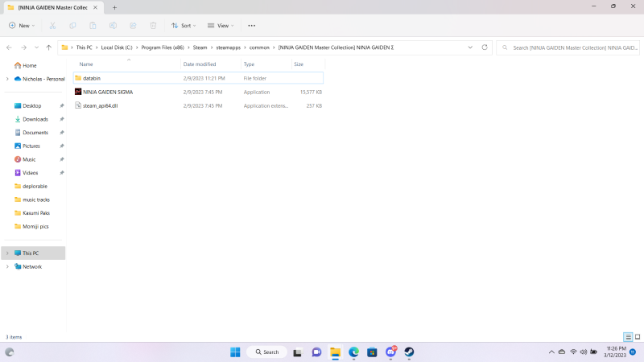
Task: Open the Sort options dropdown
Action: [184, 26]
